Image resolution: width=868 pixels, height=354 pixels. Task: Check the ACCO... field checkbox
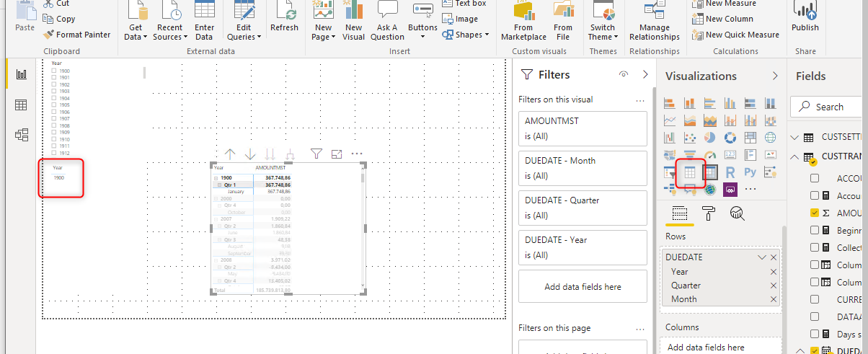[815, 178]
